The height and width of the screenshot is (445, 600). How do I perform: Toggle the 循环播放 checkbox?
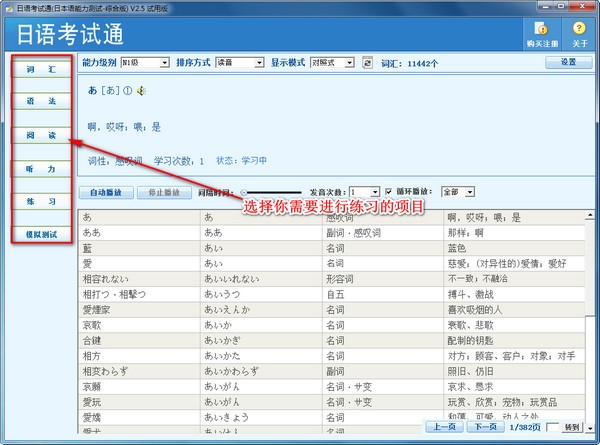[x=389, y=191]
